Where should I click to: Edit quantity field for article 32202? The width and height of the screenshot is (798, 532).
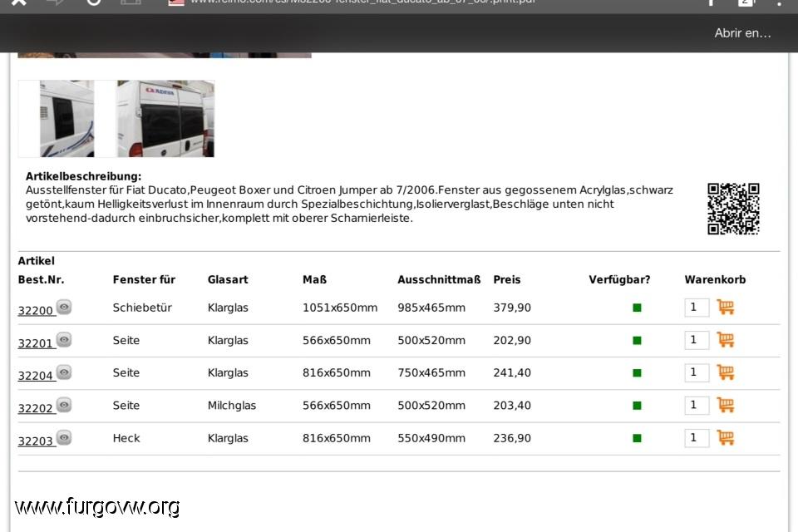click(x=697, y=406)
